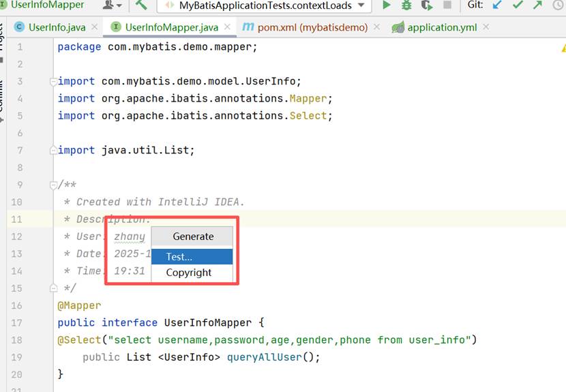Image resolution: width=566 pixels, height=392 pixels.
Task: Click the queryAllUser method name
Action: (264, 357)
